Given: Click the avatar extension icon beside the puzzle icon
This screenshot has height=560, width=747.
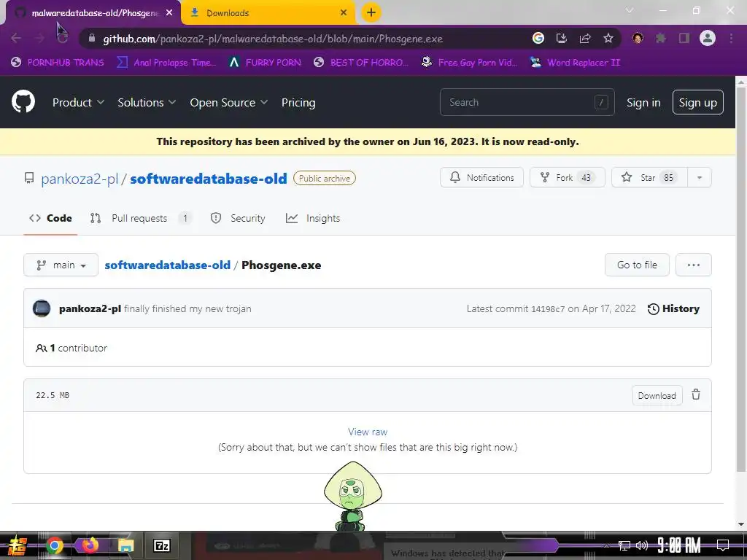Looking at the screenshot, I should tap(638, 38).
